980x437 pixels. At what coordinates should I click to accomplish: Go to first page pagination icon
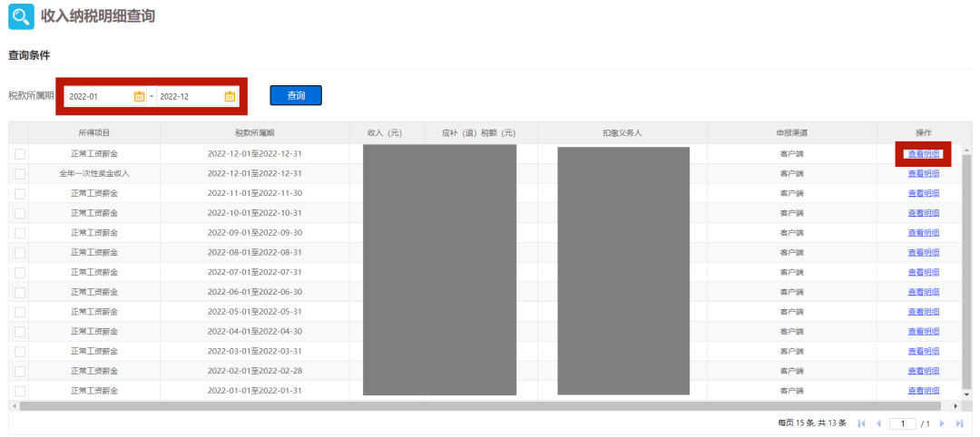(x=861, y=423)
